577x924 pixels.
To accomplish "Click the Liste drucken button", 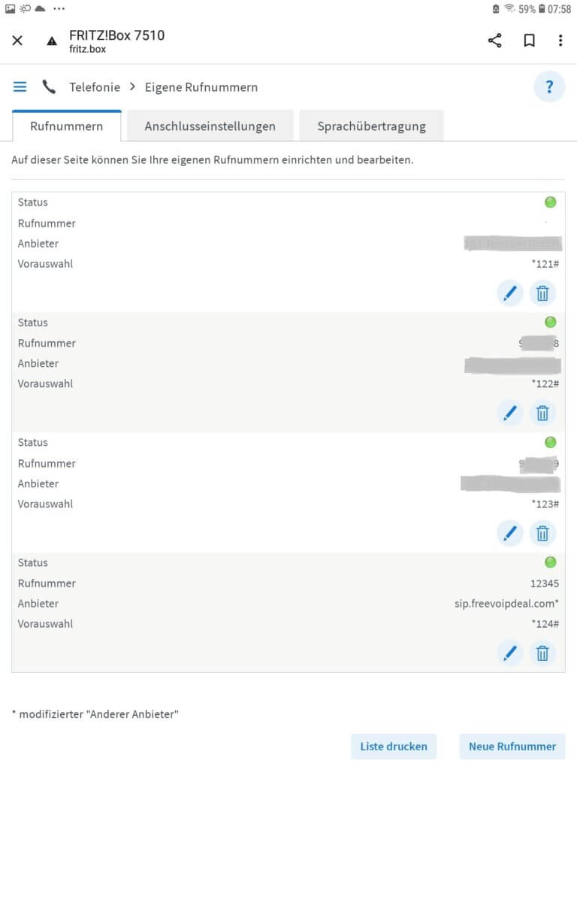I will click(x=394, y=747).
